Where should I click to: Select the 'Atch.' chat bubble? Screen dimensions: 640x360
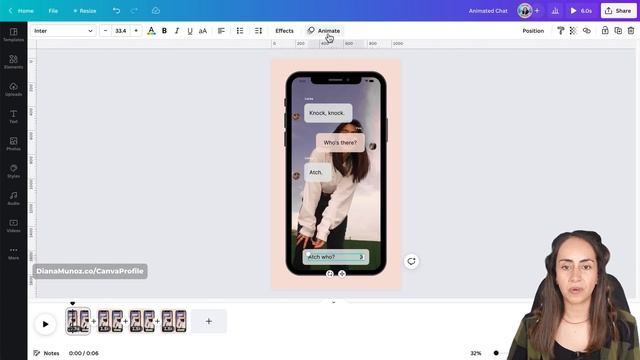(317, 173)
